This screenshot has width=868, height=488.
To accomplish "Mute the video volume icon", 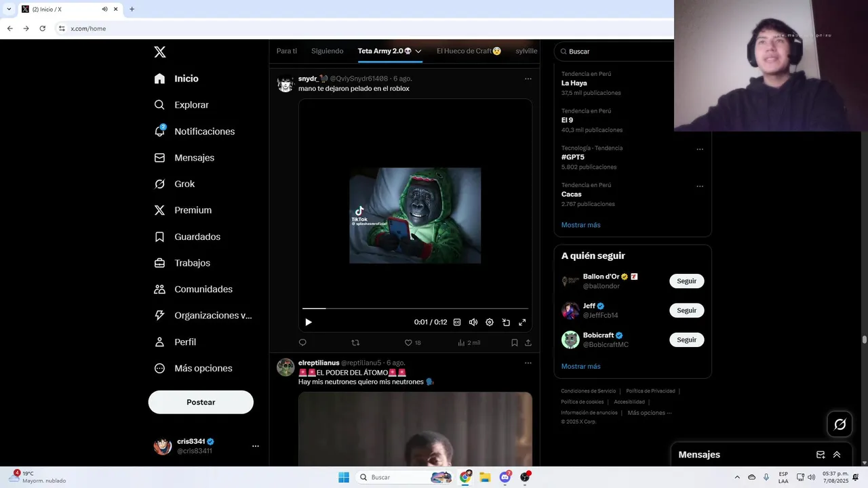I will (x=473, y=323).
